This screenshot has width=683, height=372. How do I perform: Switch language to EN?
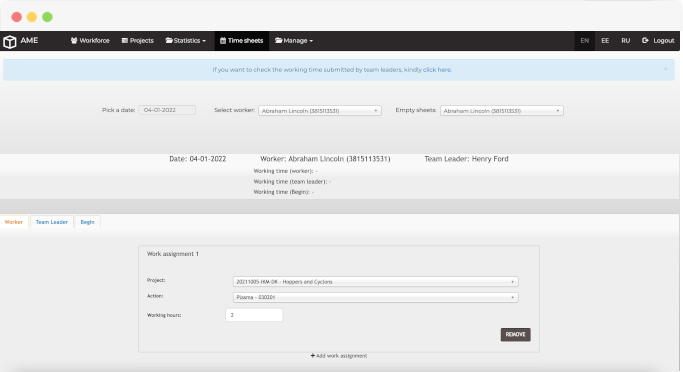click(x=585, y=41)
